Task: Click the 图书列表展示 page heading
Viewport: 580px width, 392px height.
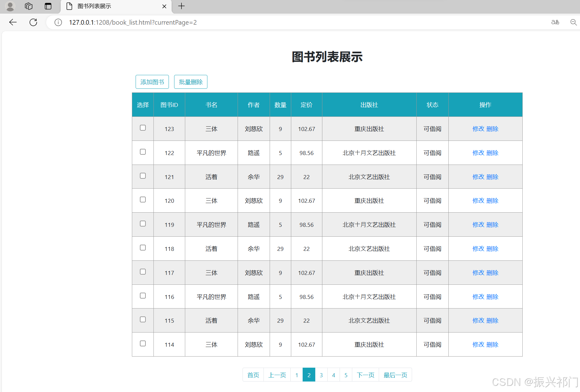Action: click(x=327, y=57)
